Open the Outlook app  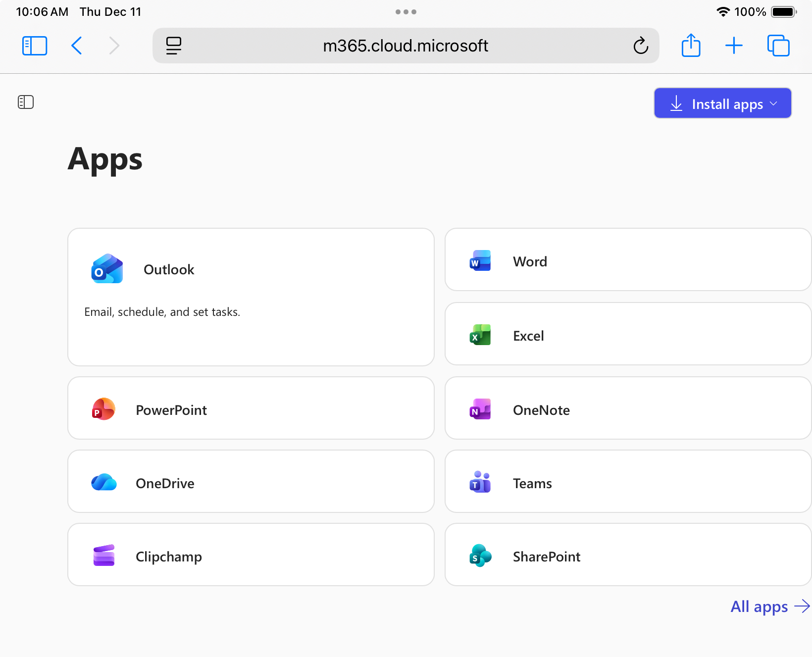(168, 269)
